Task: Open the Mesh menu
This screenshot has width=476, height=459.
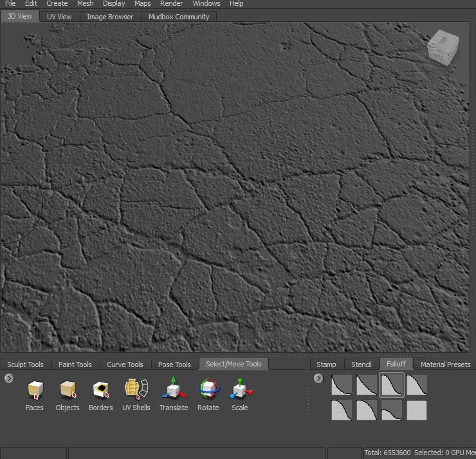Action: [x=86, y=4]
